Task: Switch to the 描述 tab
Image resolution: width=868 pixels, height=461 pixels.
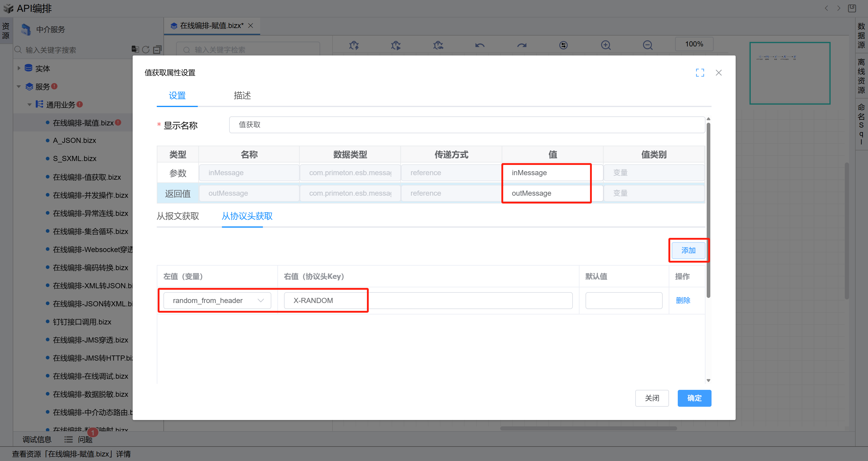Action: click(242, 95)
